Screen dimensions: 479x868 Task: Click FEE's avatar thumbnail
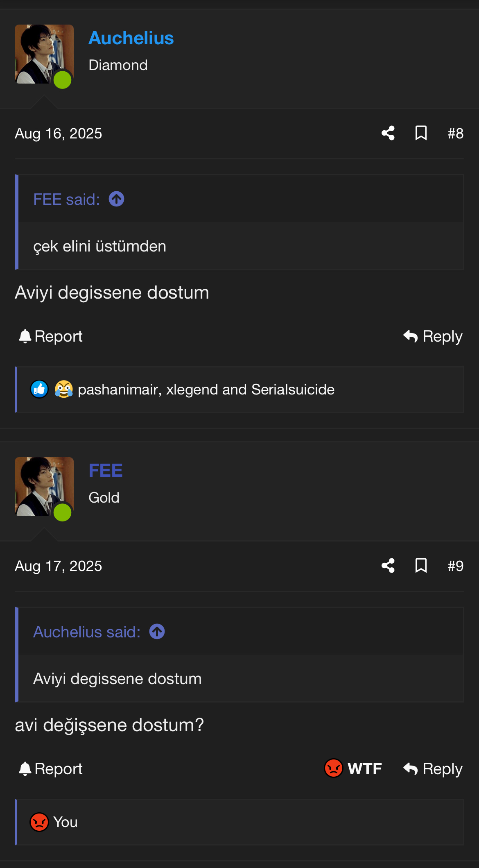pyautogui.click(x=44, y=487)
